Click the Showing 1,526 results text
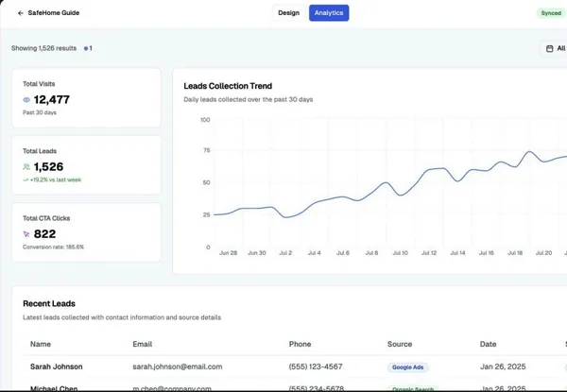 point(43,48)
